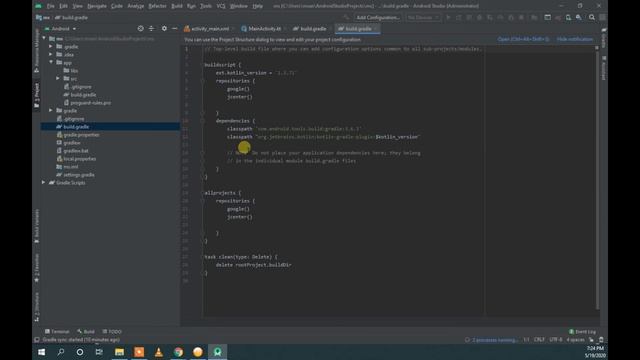Click the processes running progress indicator
The width and height of the screenshot is (640, 360).
pyautogui.click(x=491, y=340)
